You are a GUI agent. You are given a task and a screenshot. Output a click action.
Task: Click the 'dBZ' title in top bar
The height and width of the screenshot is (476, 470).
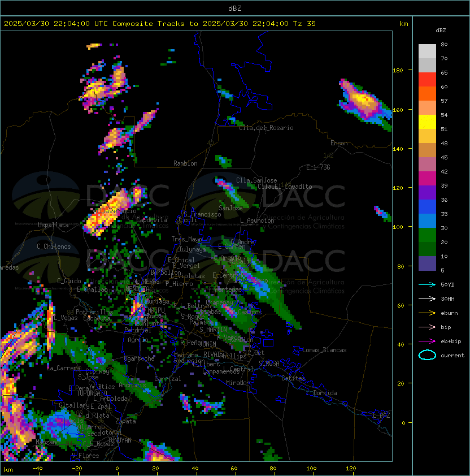pyautogui.click(x=235, y=8)
